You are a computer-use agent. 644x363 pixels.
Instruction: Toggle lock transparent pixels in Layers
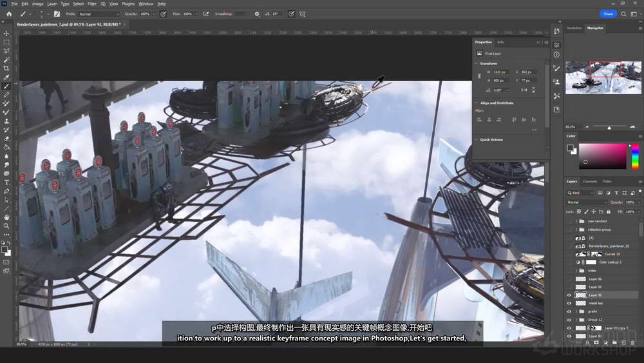pyautogui.click(x=579, y=211)
